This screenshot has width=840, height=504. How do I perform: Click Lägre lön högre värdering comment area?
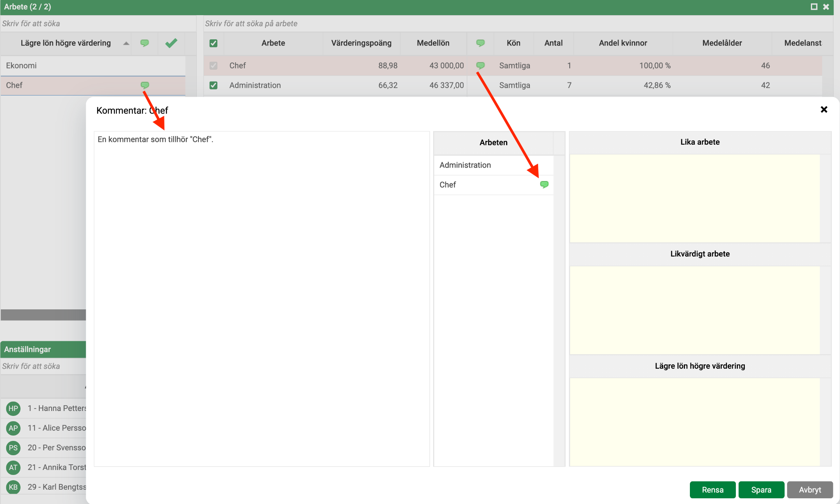click(695, 422)
